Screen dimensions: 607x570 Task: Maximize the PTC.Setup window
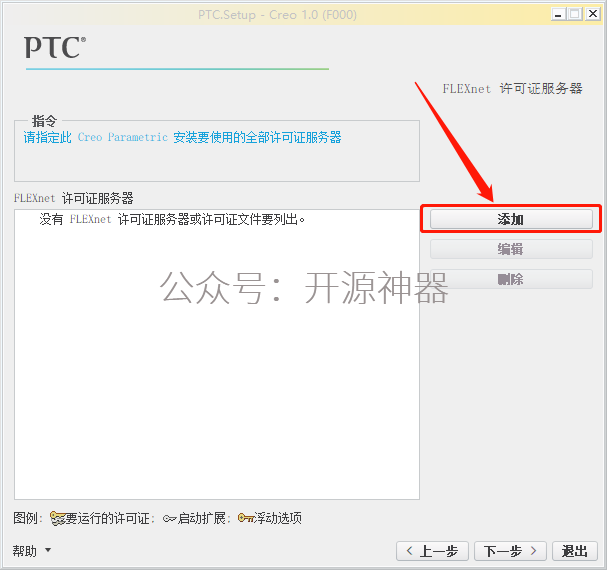(575, 14)
